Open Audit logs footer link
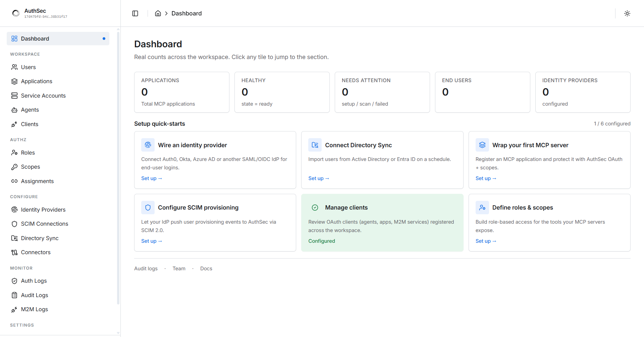Screen dimensions: 644x337 [x=146, y=269]
